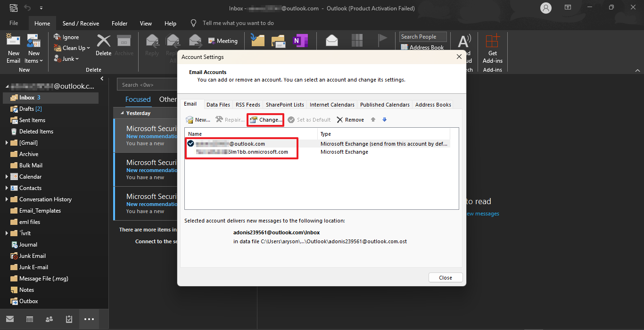
Task: Open the Customize Quick Access Toolbar dropdown
Action: click(41, 8)
